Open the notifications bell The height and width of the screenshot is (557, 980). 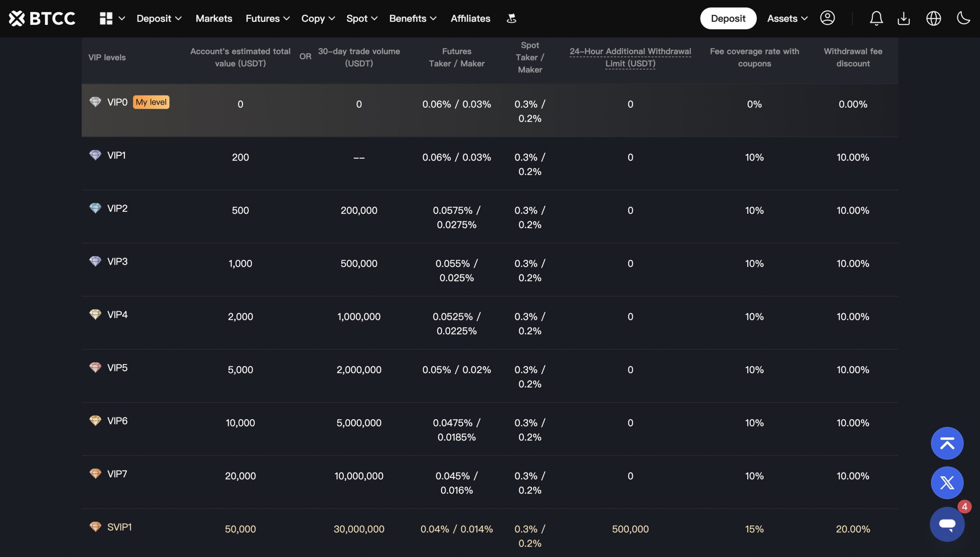tap(876, 18)
